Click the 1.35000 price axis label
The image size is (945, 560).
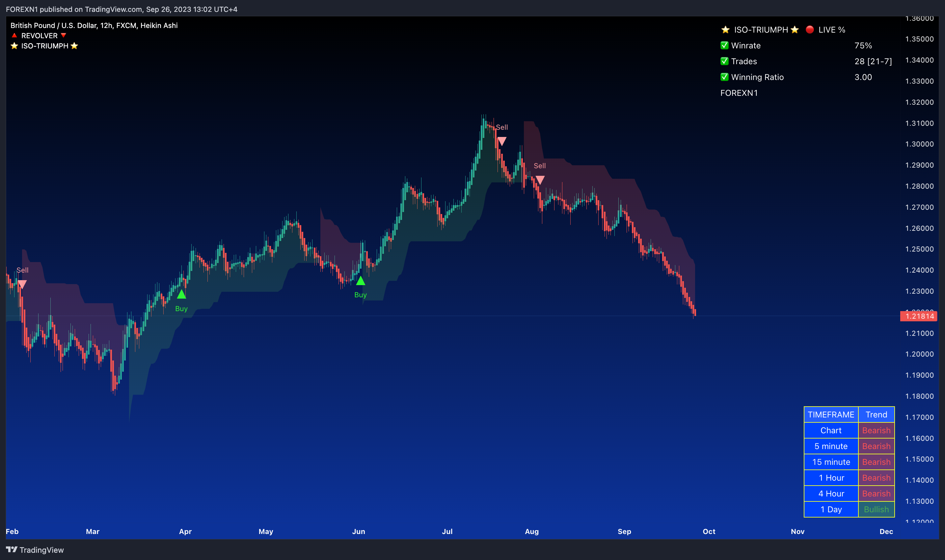919,39
